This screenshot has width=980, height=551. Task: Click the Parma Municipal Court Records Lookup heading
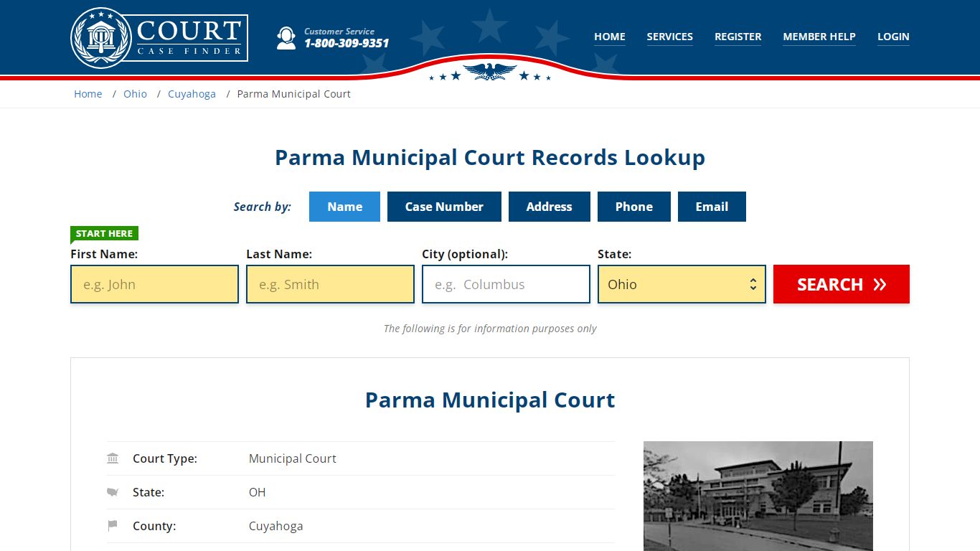tap(490, 157)
